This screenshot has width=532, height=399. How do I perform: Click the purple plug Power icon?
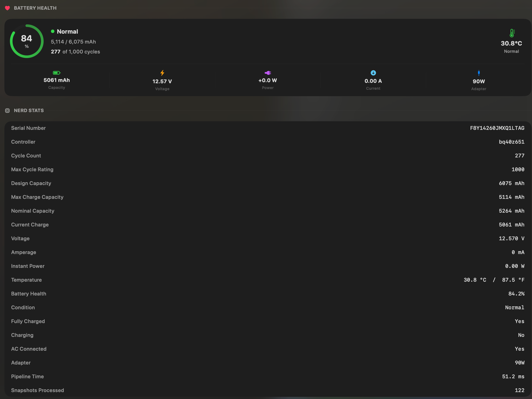coord(268,73)
